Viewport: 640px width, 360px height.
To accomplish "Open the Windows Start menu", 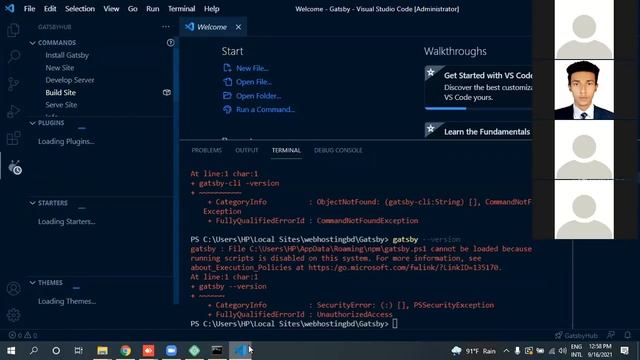I will (11, 350).
